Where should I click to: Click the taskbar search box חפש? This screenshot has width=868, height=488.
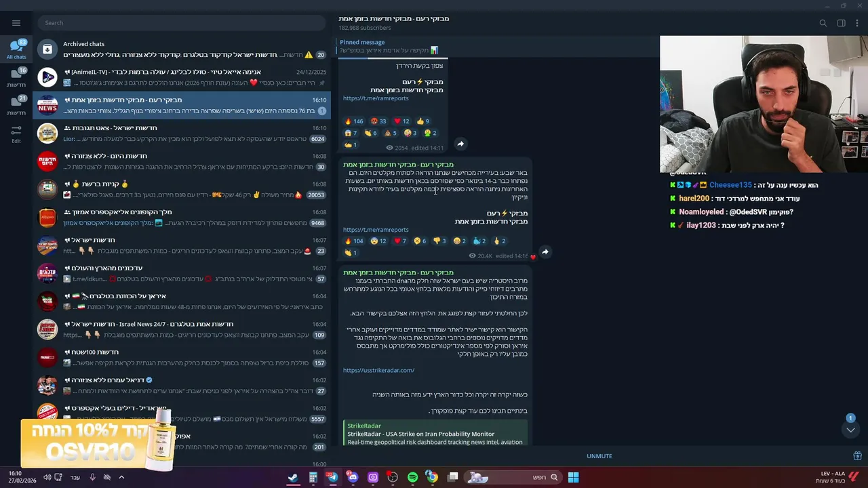click(513, 477)
